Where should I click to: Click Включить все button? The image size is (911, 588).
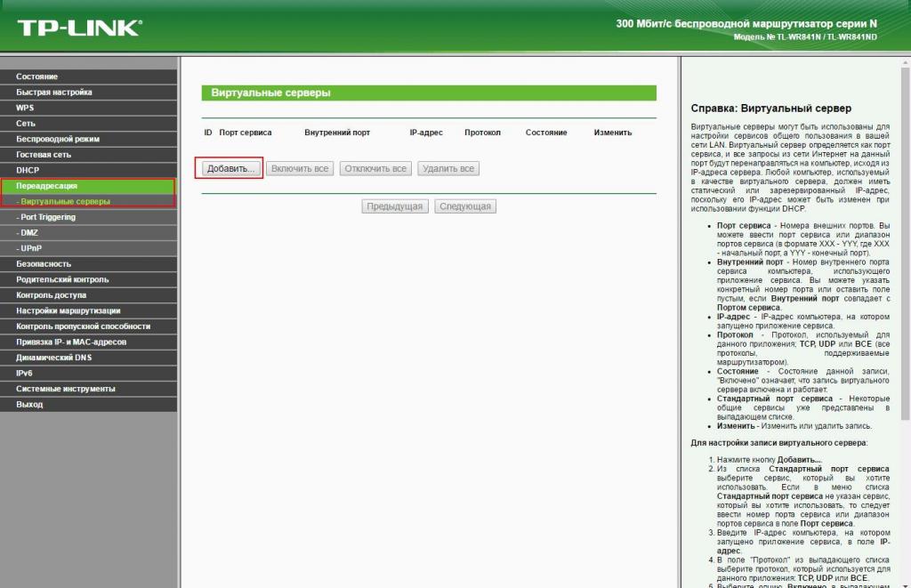(x=300, y=168)
